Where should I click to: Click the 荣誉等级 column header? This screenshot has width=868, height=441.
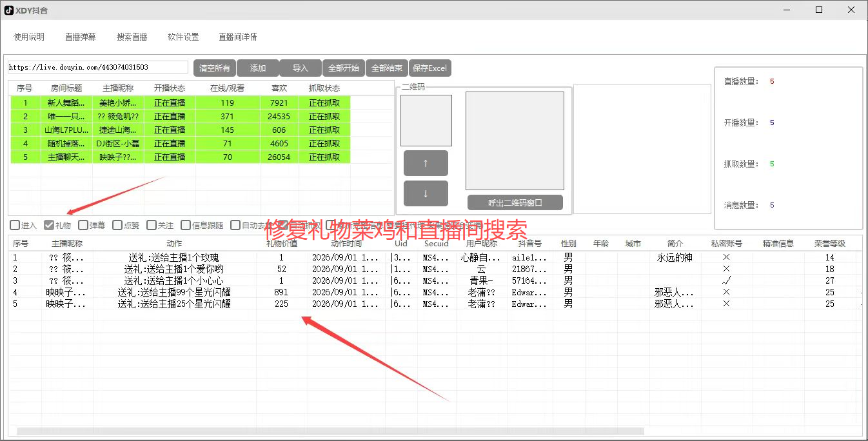click(x=830, y=244)
